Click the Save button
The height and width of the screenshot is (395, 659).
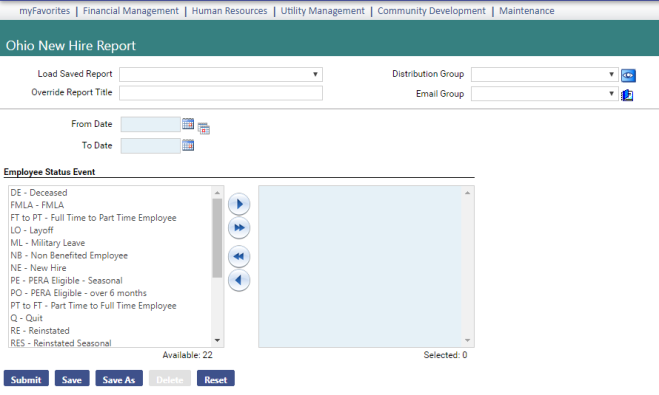pos(72,379)
